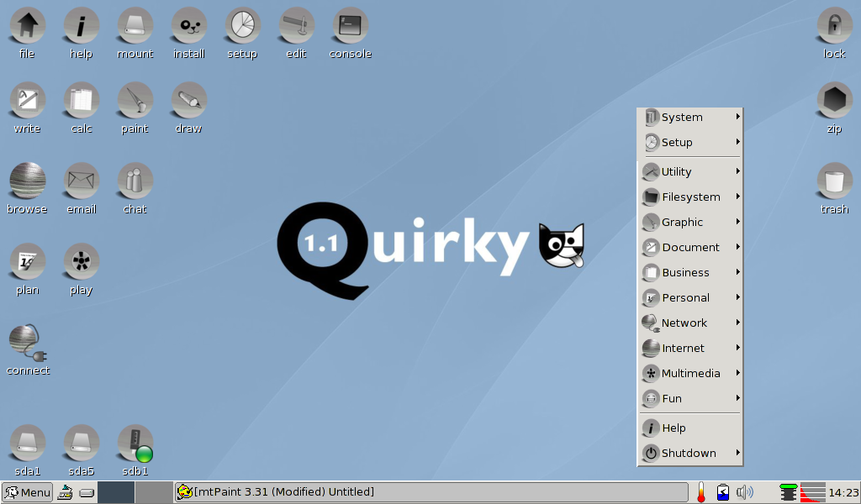Click the green-topped free-memory tray icon
Viewport: 861px width, 504px height.
tap(788, 492)
